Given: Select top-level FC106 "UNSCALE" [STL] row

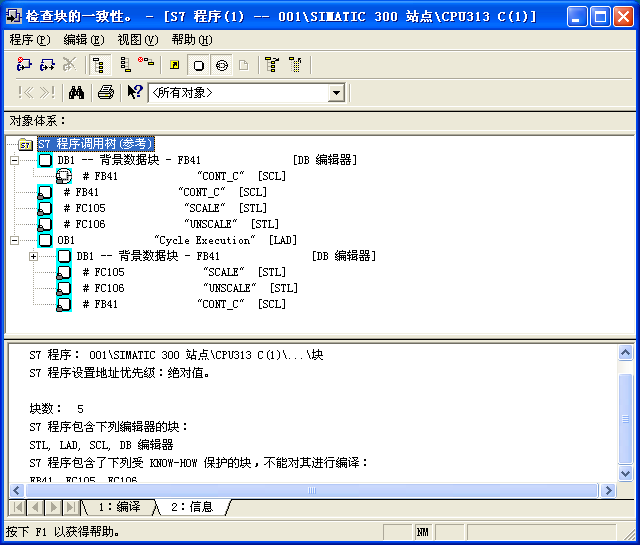Looking at the screenshot, I should tap(171, 224).
